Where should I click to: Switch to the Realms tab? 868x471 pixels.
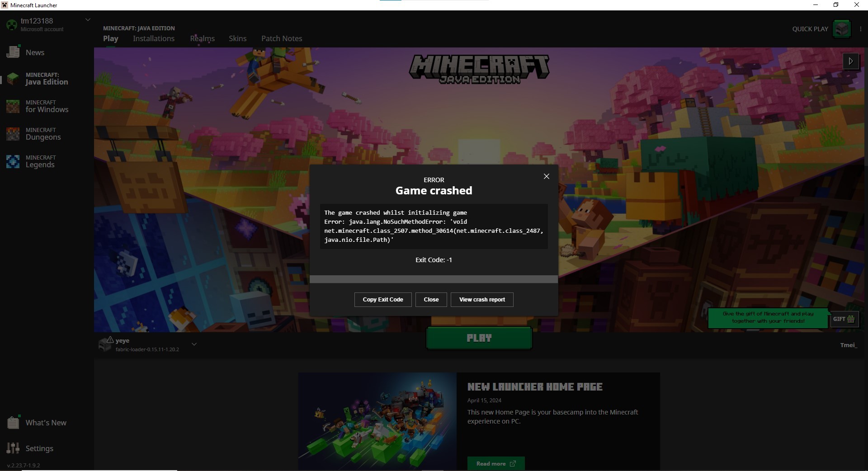(203, 39)
